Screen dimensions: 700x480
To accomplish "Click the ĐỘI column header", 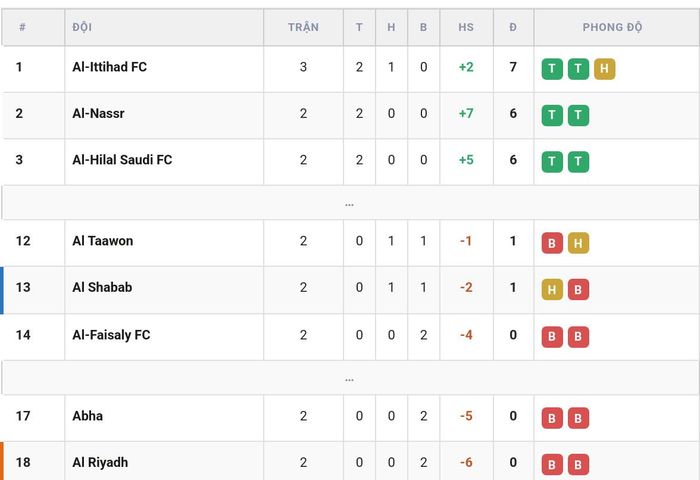I will [82, 27].
